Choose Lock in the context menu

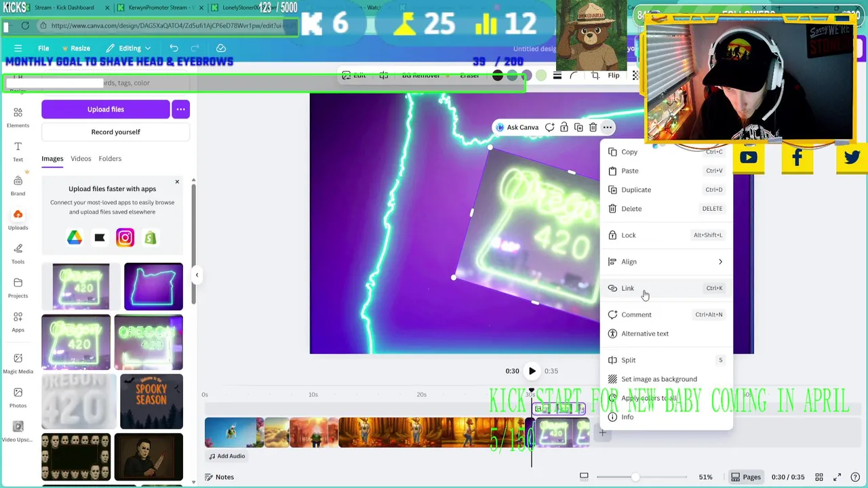666,235
